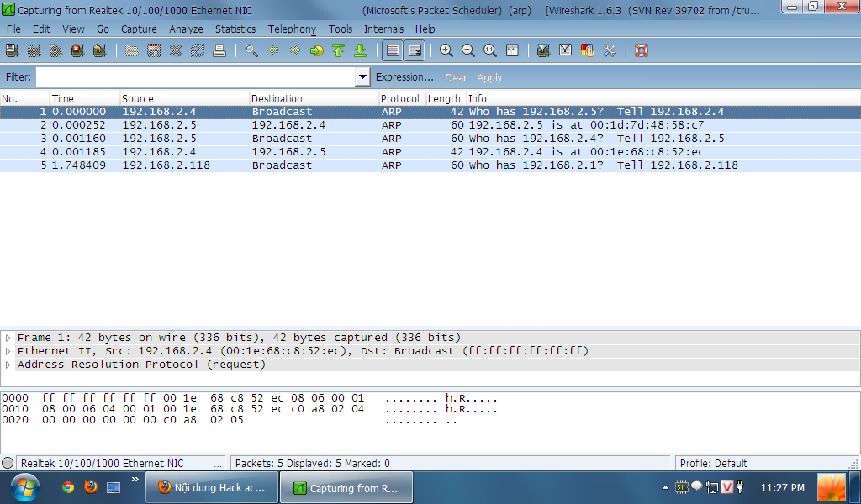Click the Expression... button
The width and height of the screenshot is (861, 504).
click(x=404, y=77)
